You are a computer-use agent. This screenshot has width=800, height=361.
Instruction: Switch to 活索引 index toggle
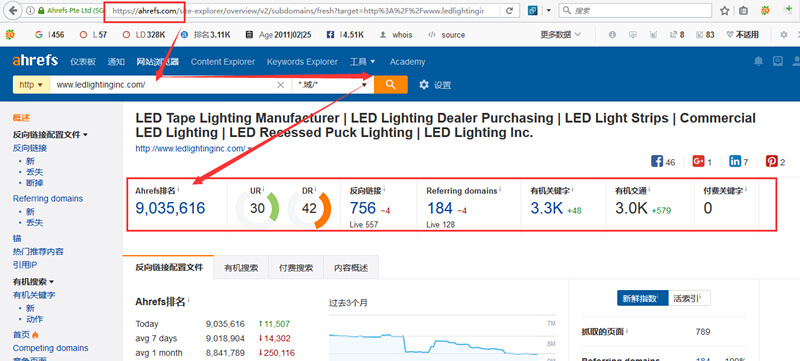(689, 298)
